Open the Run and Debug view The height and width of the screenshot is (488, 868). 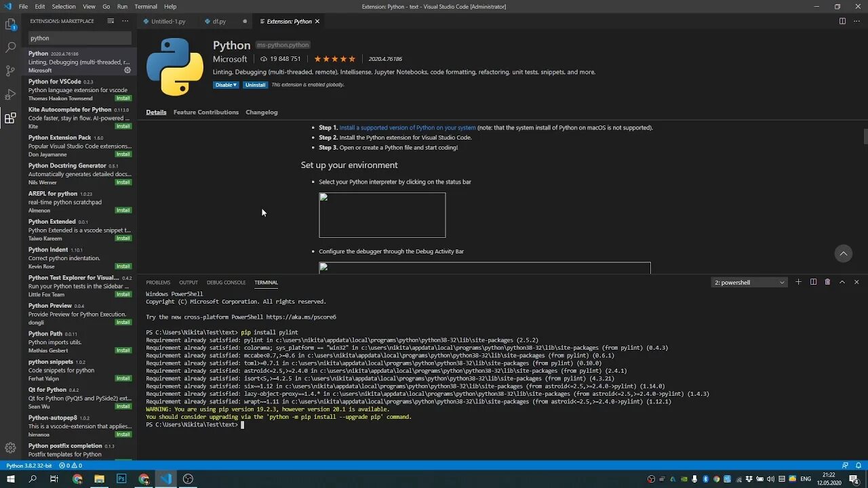(10, 94)
